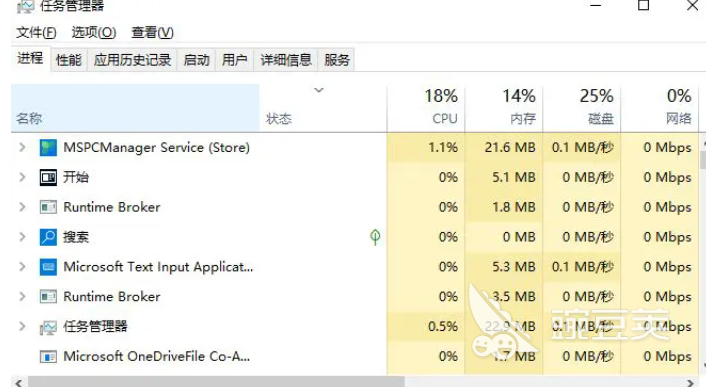Screen dimensions: 706x387
Task: Open the column dropdown chevron above 状态
Action: [x=319, y=90]
